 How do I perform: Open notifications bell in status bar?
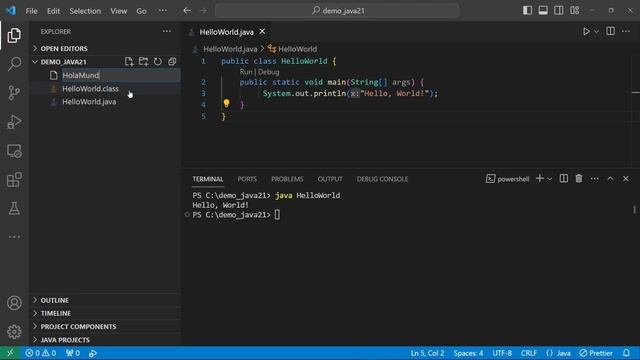[x=627, y=353]
